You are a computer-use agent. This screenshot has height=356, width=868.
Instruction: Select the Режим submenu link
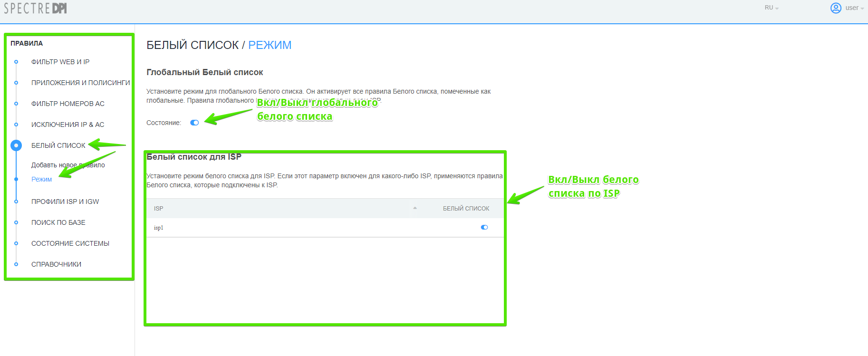pyautogui.click(x=41, y=179)
